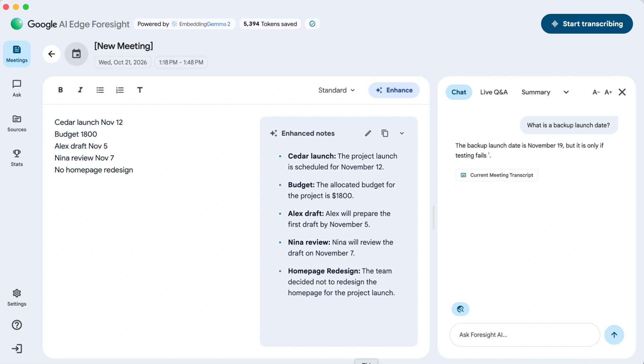The image size is (644, 364).
Task: Open the Standard style dropdown
Action: (336, 90)
